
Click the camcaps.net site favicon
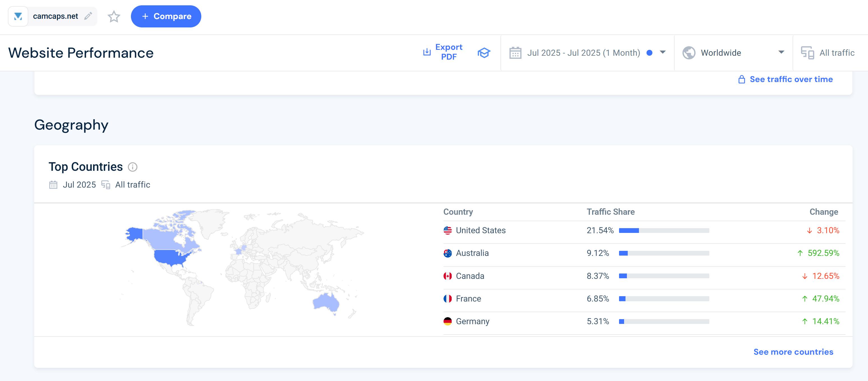18,16
